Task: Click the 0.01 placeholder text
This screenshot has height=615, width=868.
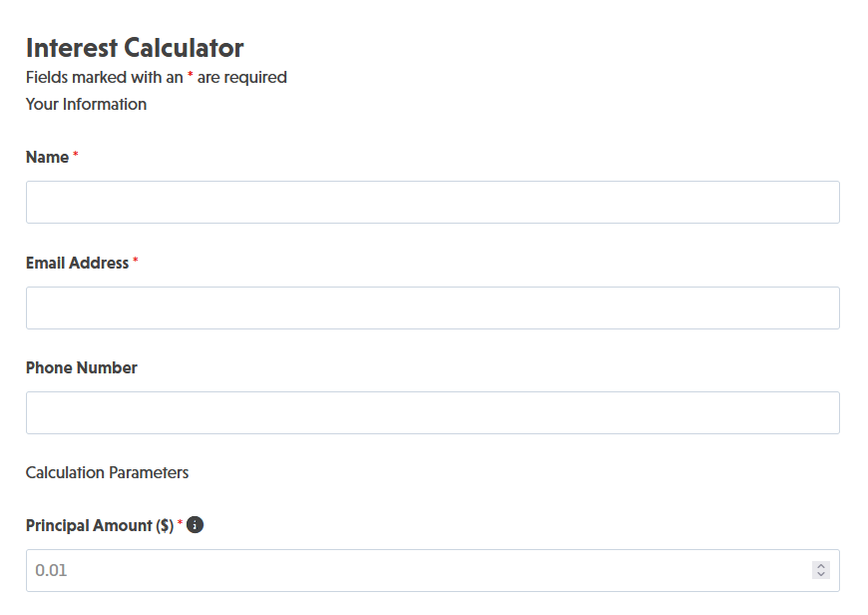Action: [x=51, y=571]
